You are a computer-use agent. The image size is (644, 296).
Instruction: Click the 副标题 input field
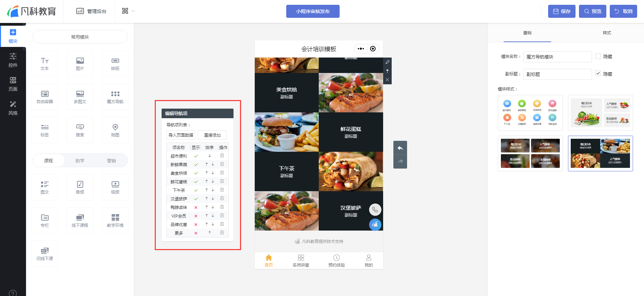point(557,74)
